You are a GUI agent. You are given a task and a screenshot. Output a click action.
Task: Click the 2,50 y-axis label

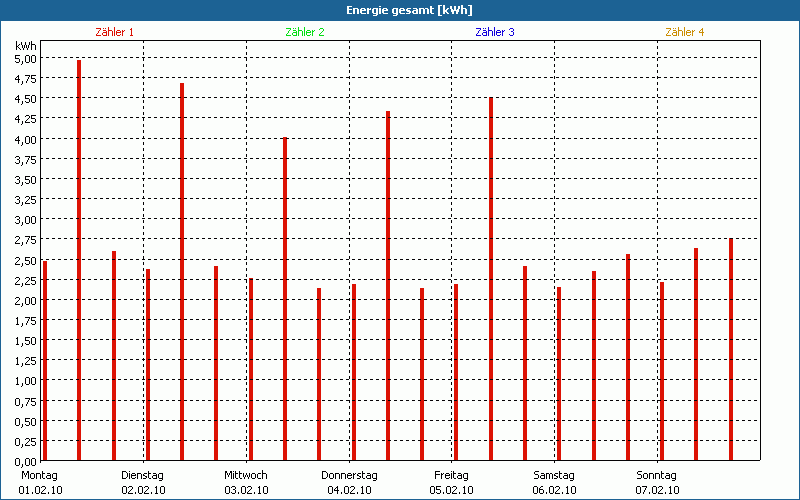[x=24, y=261]
